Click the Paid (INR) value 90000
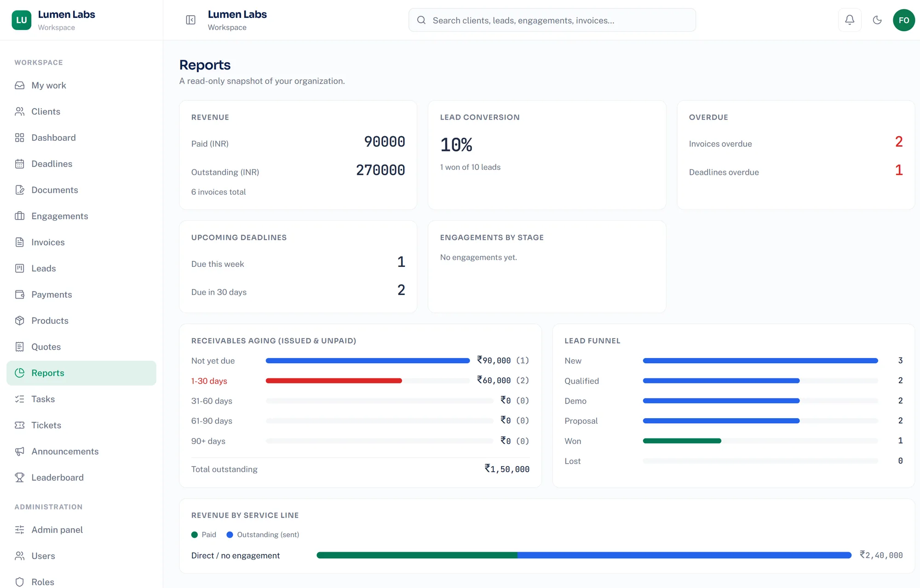Image resolution: width=920 pixels, height=588 pixels. (x=385, y=142)
